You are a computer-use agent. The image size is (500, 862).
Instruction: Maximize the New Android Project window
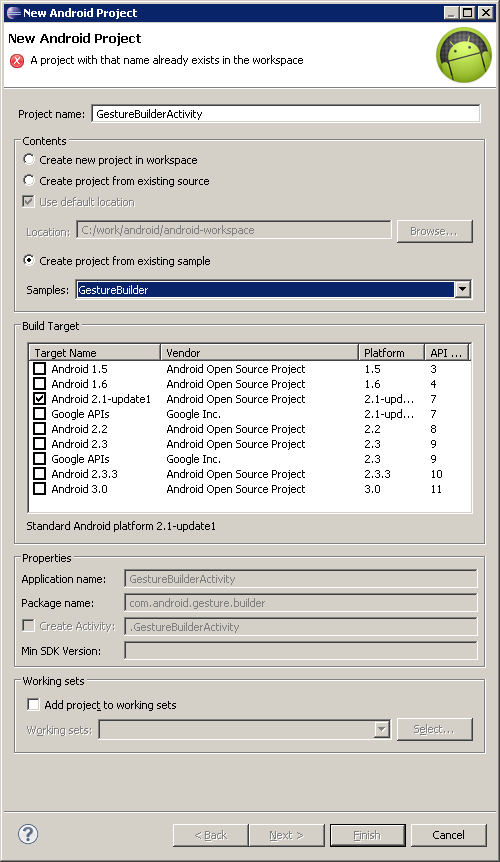tap(468, 13)
